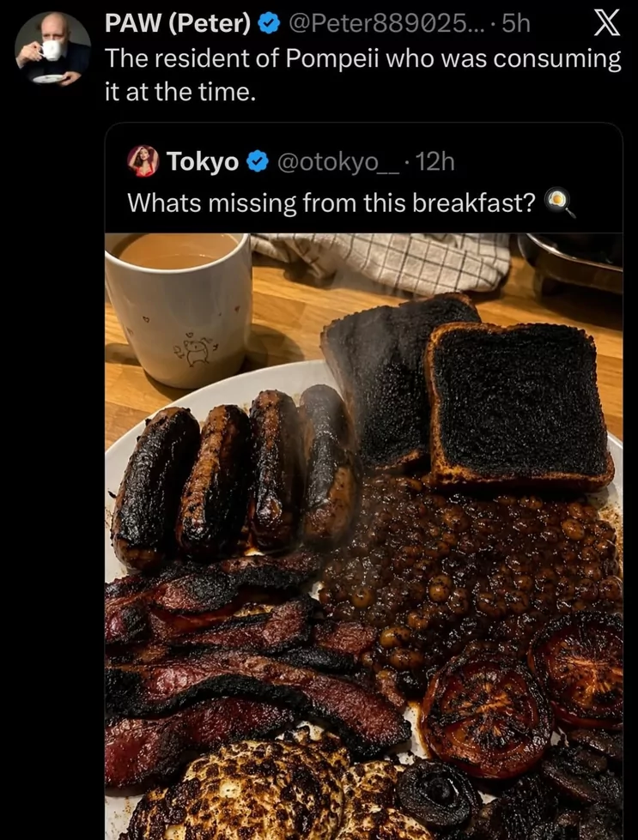Open the X logo icon
Image resolution: width=638 pixels, height=840 pixels.
pos(607,24)
